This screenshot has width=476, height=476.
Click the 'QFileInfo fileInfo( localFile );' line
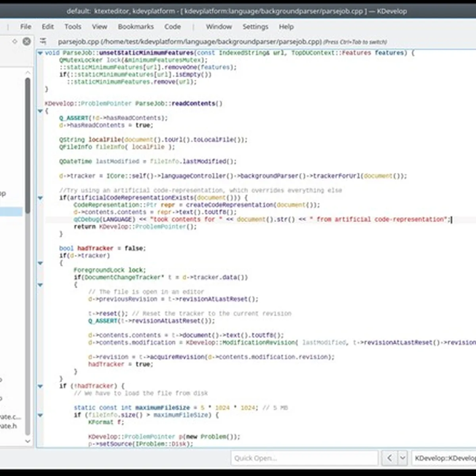(x=117, y=147)
